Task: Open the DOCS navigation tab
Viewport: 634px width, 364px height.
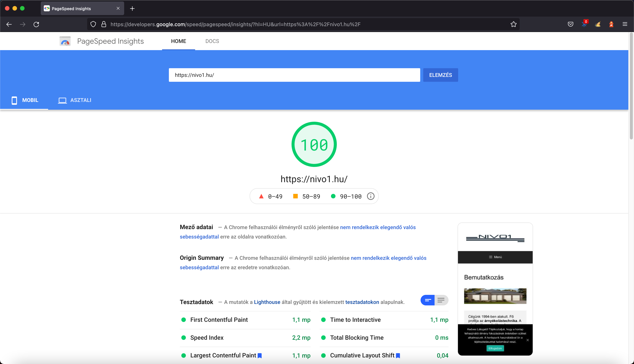Action: (x=212, y=41)
